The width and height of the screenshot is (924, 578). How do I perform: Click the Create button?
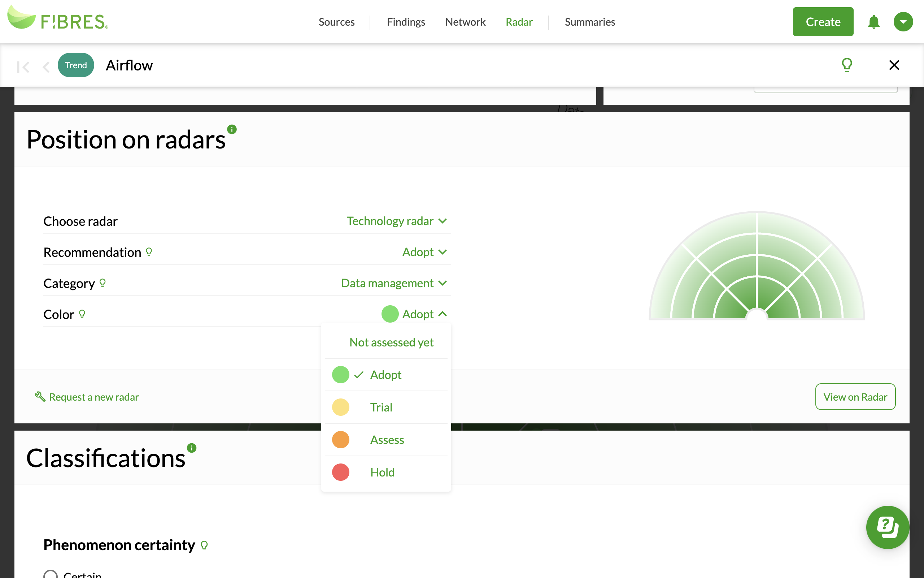point(823,22)
